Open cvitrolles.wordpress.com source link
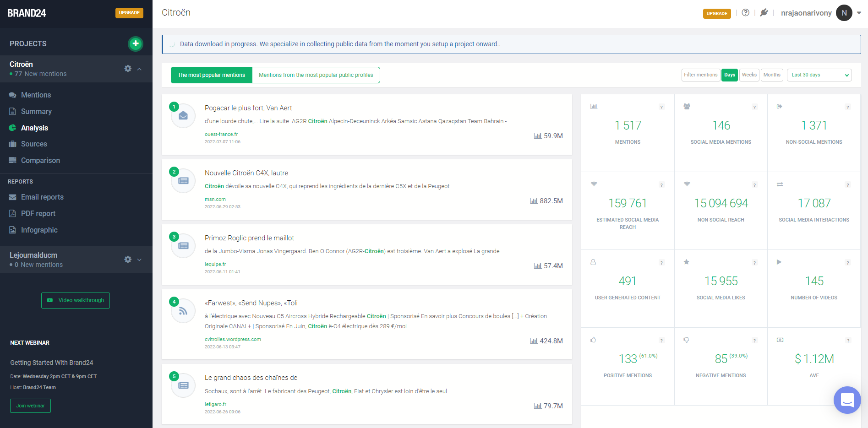Screen dimensions: 868x428 [x=233, y=339]
